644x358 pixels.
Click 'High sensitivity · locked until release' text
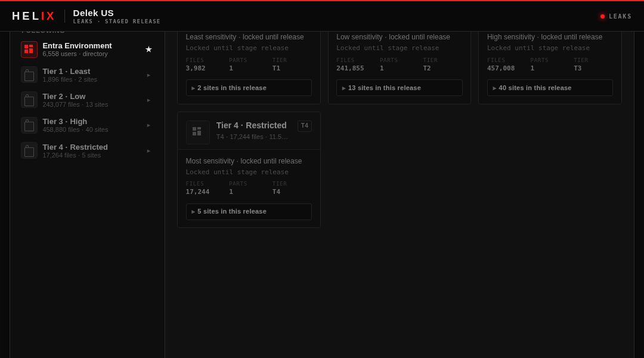point(544,37)
